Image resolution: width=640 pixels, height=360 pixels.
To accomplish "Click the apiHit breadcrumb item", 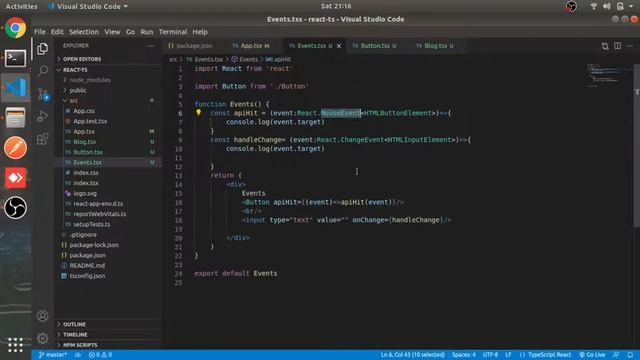I will tap(278, 59).
